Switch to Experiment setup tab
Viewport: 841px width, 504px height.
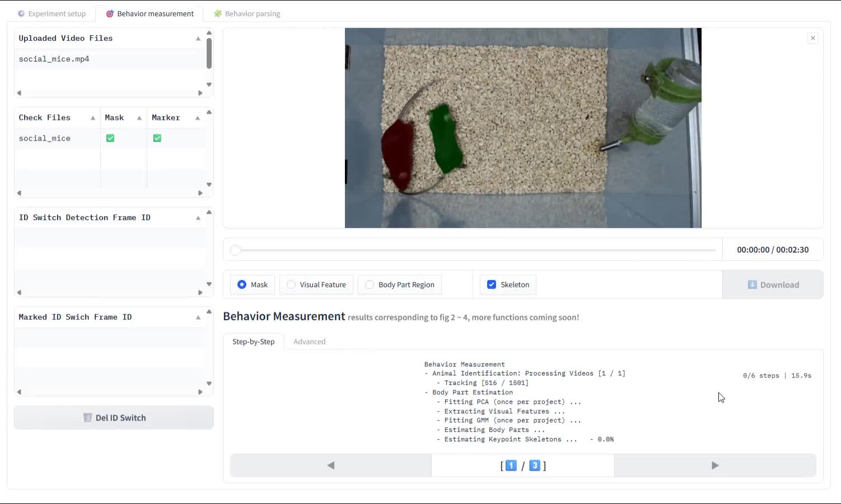[52, 13]
